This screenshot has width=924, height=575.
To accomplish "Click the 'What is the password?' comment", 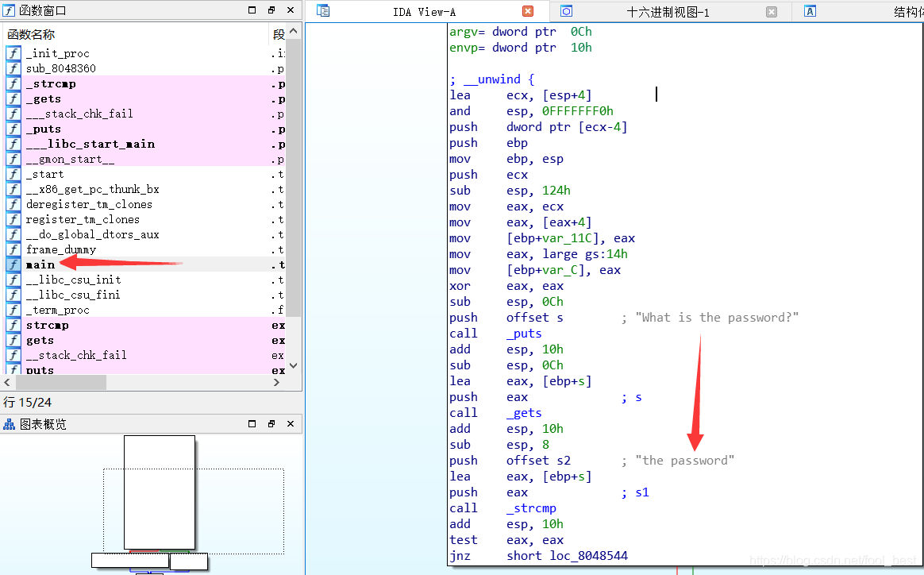I will [717, 317].
